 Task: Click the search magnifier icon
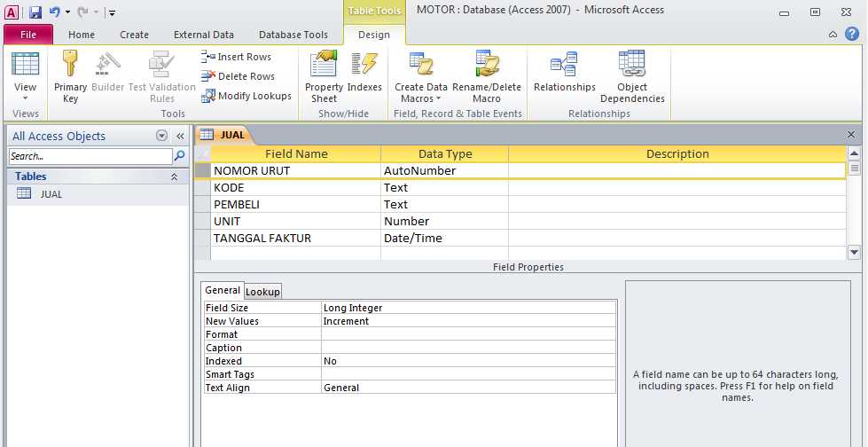pyautogui.click(x=179, y=156)
